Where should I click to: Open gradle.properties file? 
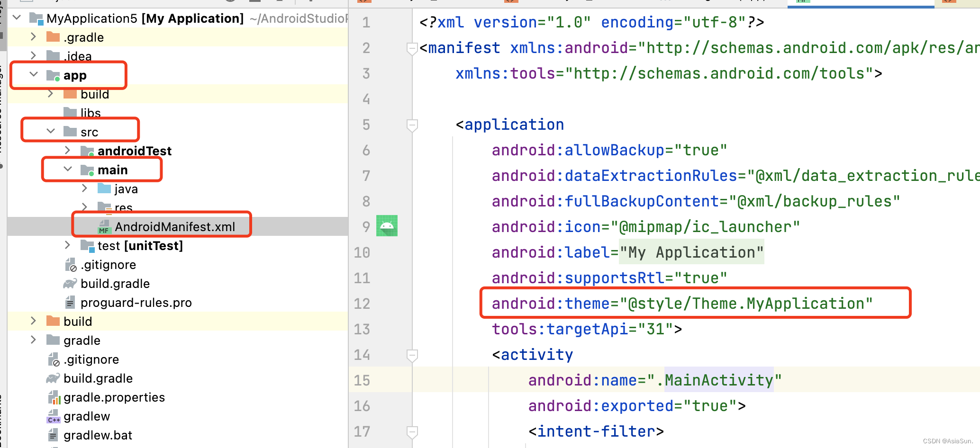pyautogui.click(x=114, y=397)
